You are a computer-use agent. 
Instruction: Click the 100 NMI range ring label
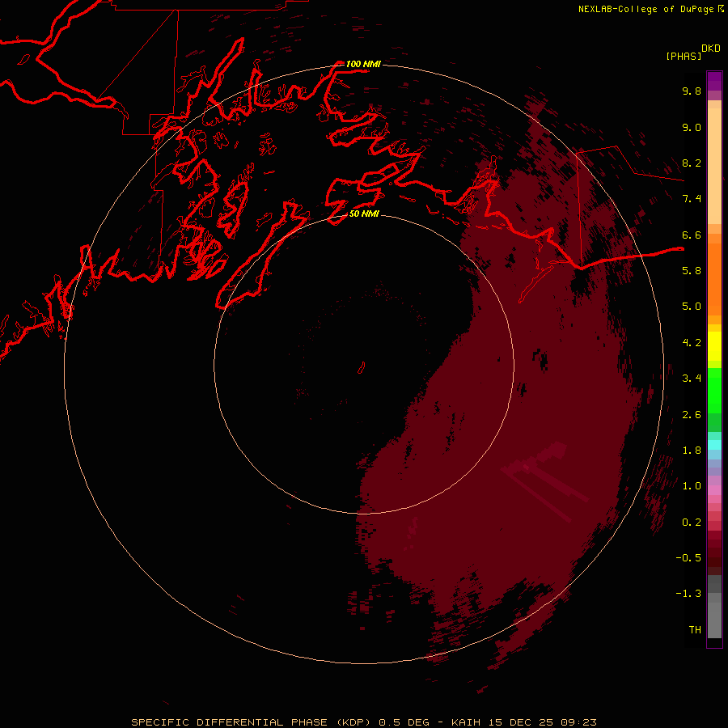click(x=363, y=64)
